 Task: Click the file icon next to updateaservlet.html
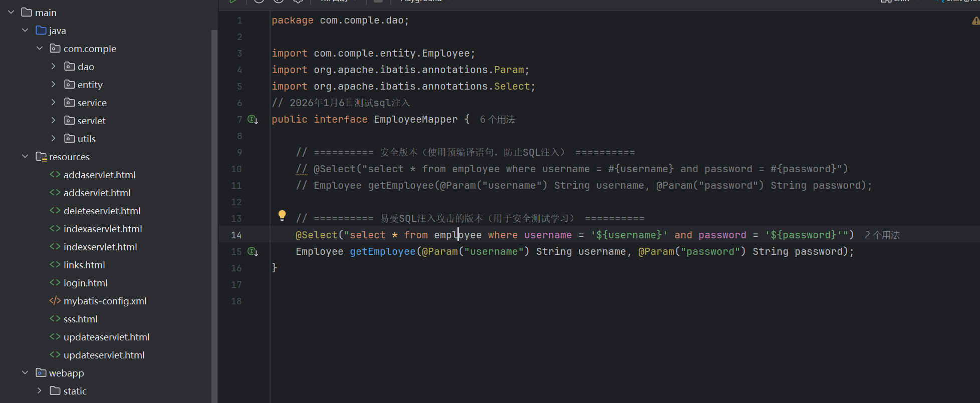tap(55, 337)
